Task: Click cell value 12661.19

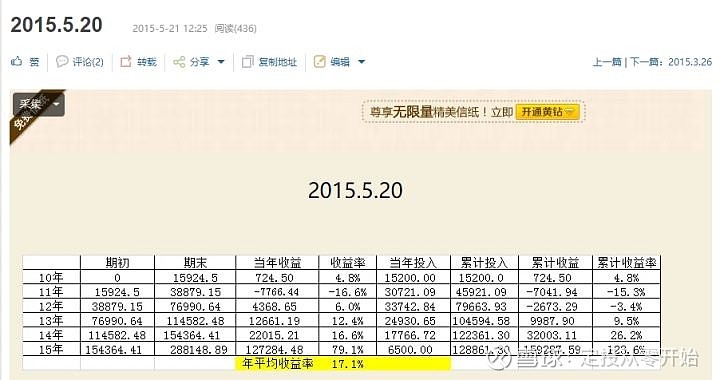Action: (274, 321)
